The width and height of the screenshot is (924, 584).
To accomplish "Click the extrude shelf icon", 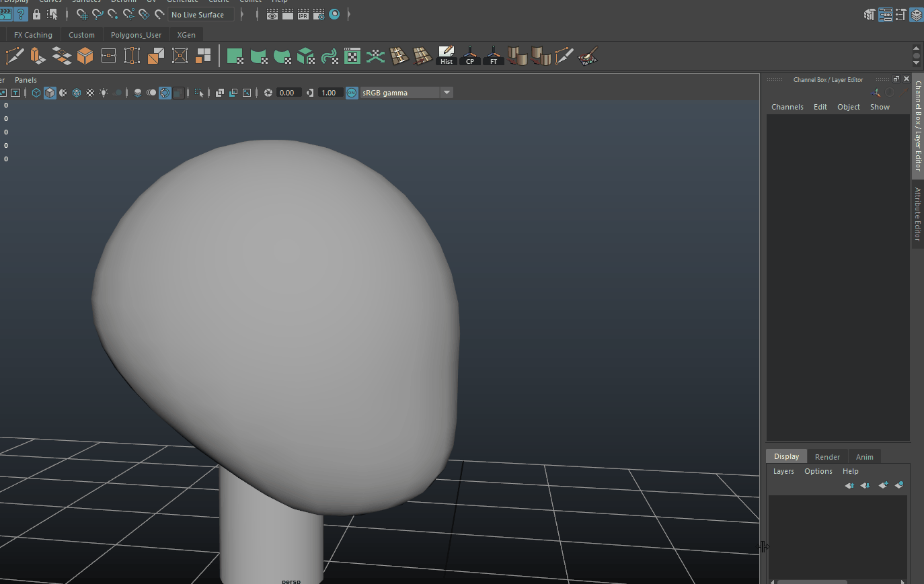I will (38, 56).
